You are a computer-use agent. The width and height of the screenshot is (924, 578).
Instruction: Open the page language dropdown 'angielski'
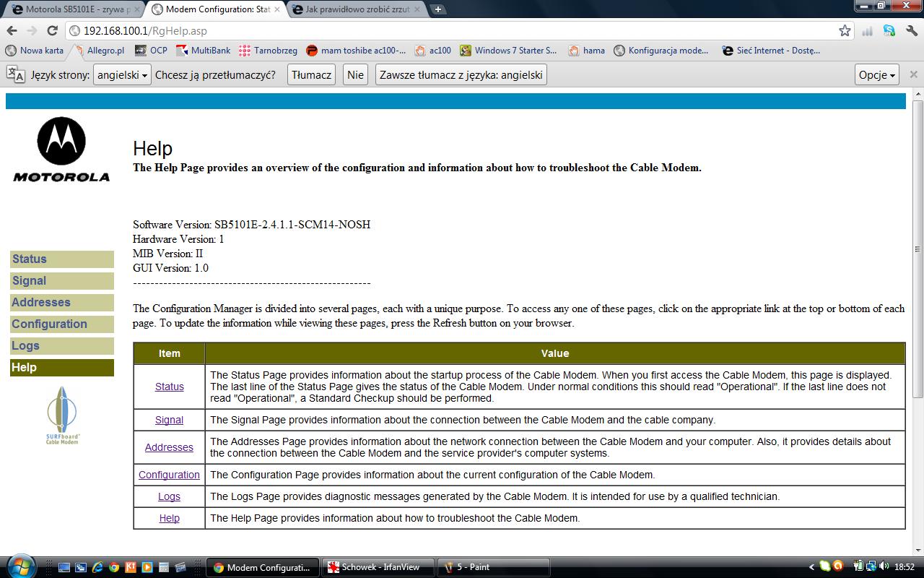click(122, 74)
